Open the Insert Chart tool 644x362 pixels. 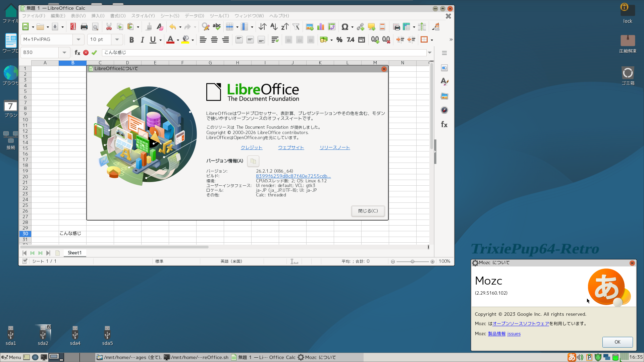coord(321,27)
